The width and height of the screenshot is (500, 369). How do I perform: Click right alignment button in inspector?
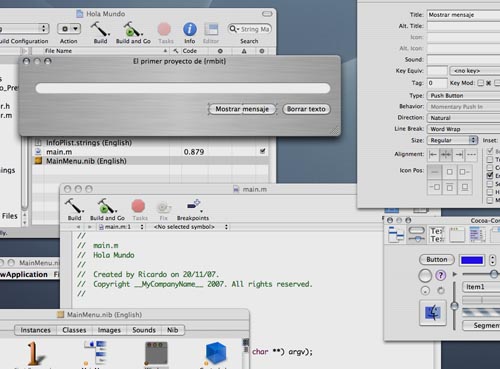point(459,154)
